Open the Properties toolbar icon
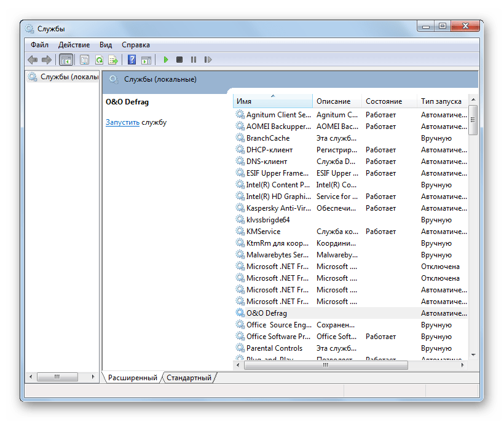 [84, 60]
